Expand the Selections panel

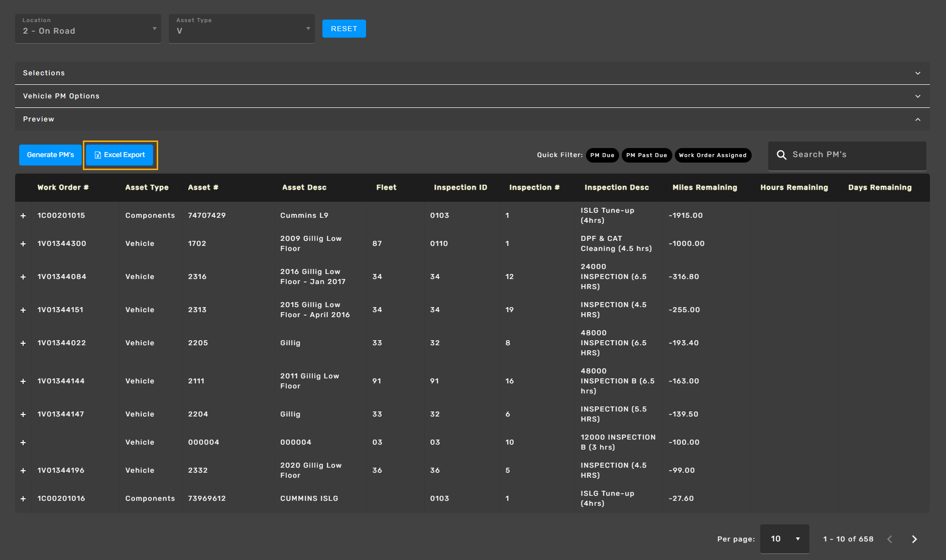tap(472, 73)
